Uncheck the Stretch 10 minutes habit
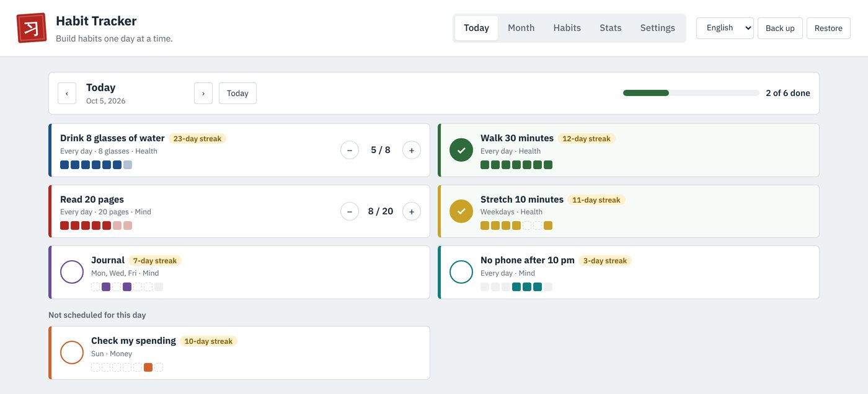This screenshot has width=868, height=394. tap(461, 211)
